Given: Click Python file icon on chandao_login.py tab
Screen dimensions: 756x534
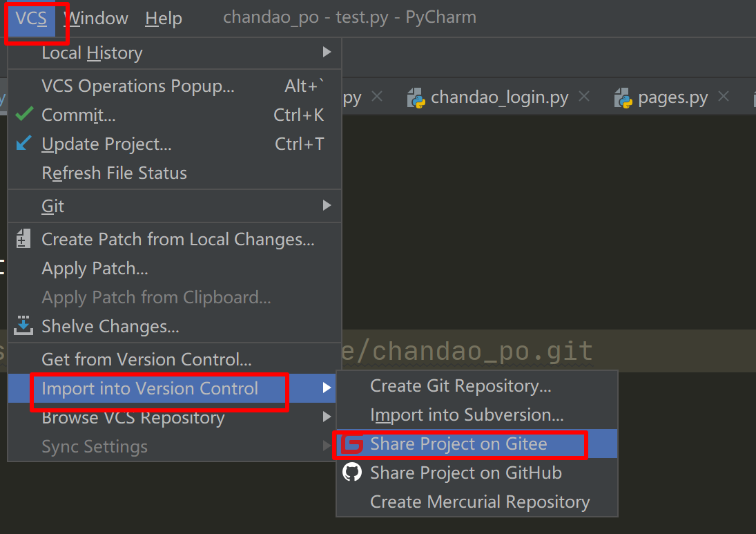Looking at the screenshot, I should click(416, 98).
